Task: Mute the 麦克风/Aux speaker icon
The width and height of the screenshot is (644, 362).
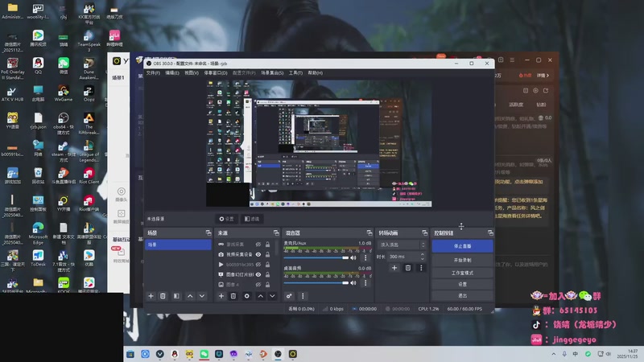Action: point(353,257)
